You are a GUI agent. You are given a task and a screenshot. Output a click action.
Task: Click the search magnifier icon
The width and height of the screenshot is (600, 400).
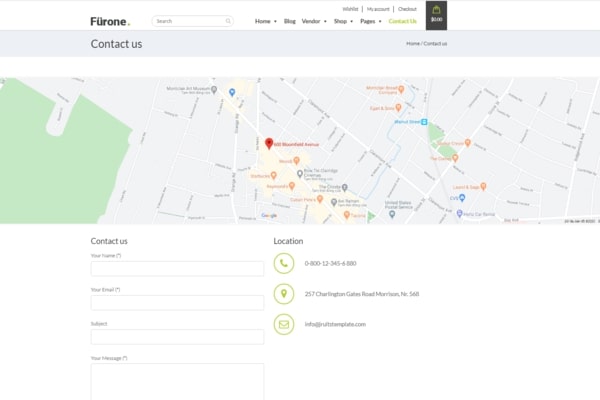coord(228,20)
